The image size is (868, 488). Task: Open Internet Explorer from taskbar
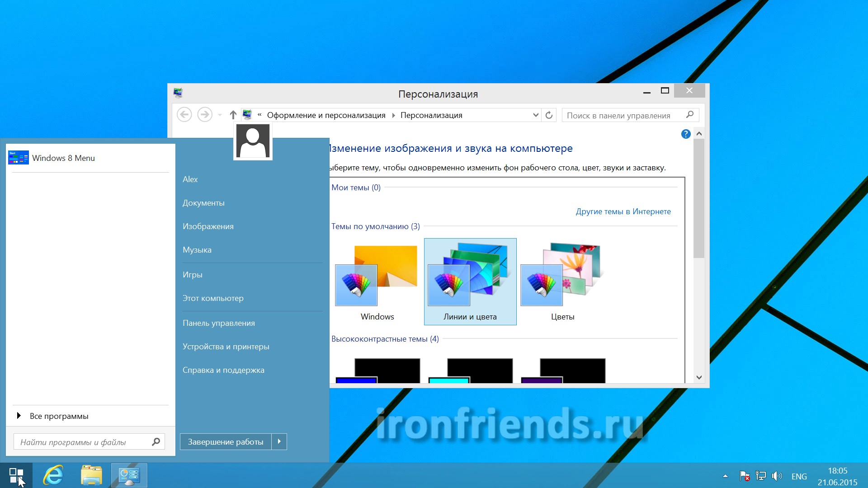click(x=53, y=475)
